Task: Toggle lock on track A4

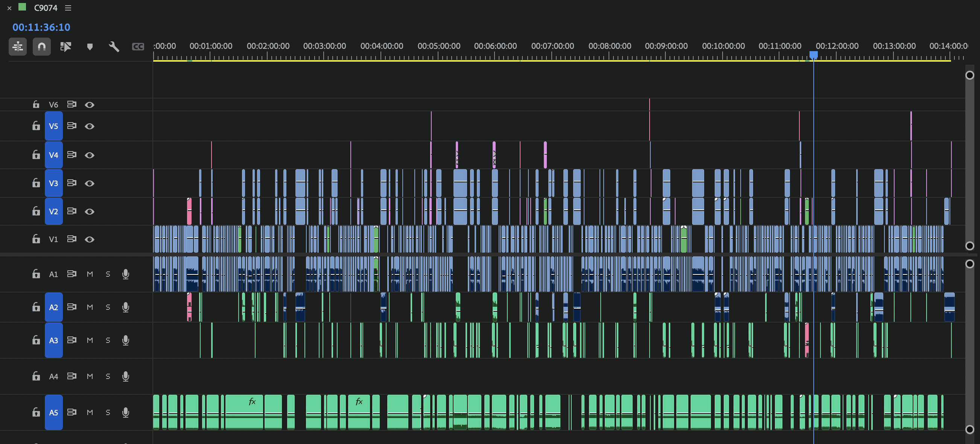Action: [36, 376]
